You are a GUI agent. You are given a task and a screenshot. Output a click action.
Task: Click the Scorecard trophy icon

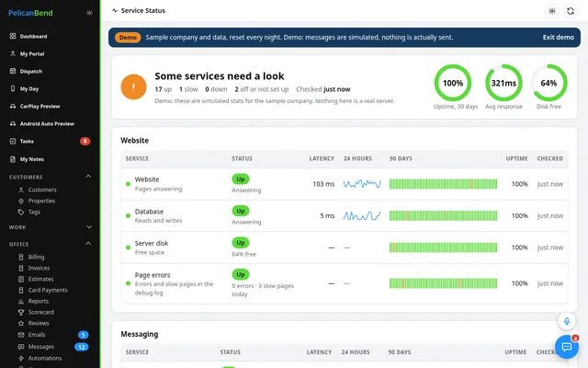click(x=21, y=312)
